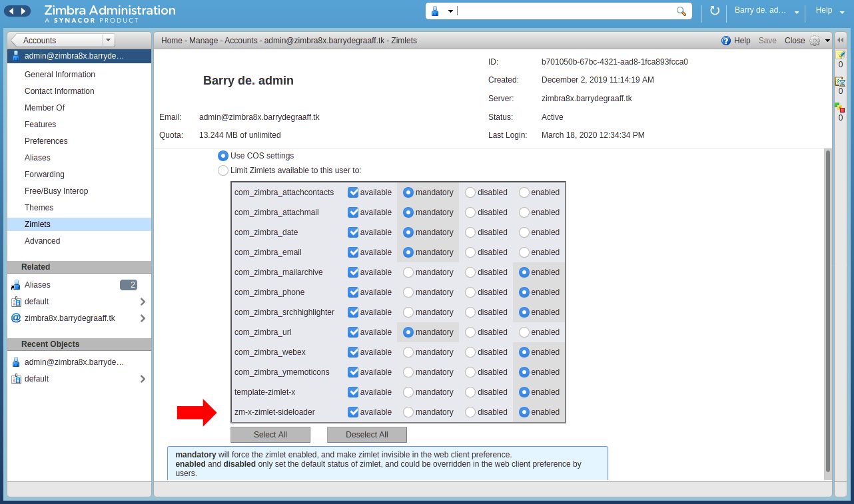Open the Accounts dropdown arrow in left panel
The width and height of the screenshot is (854, 504).
coord(109,41)
